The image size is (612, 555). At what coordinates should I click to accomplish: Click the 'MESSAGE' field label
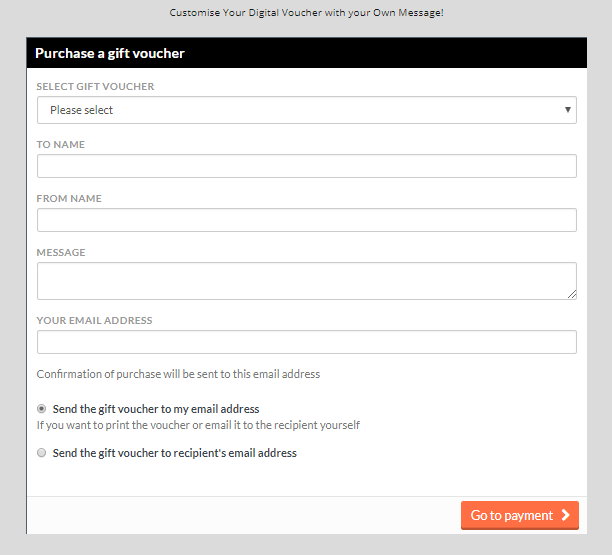click(x=61, y=253)
